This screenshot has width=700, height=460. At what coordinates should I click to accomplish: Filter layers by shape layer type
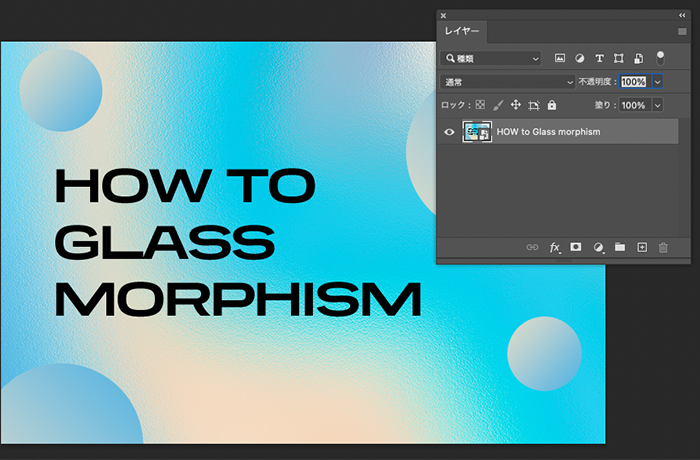(x=619, y=58)
